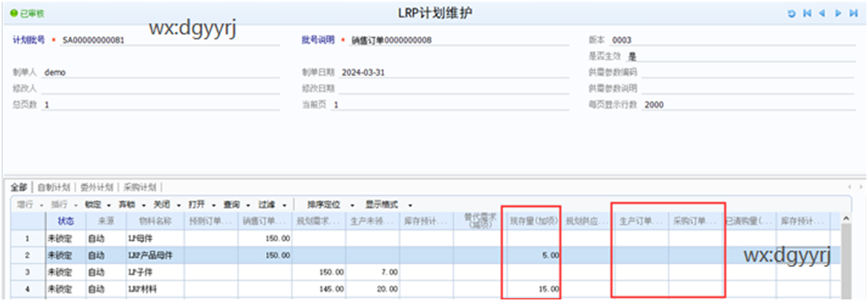Click the 版本 field showing 0003

tap(732, 40)
